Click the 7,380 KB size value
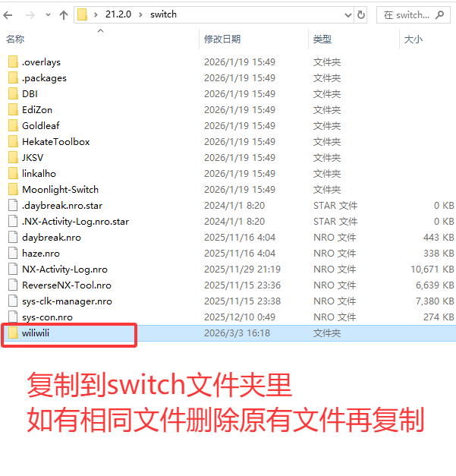 (435, 301)
